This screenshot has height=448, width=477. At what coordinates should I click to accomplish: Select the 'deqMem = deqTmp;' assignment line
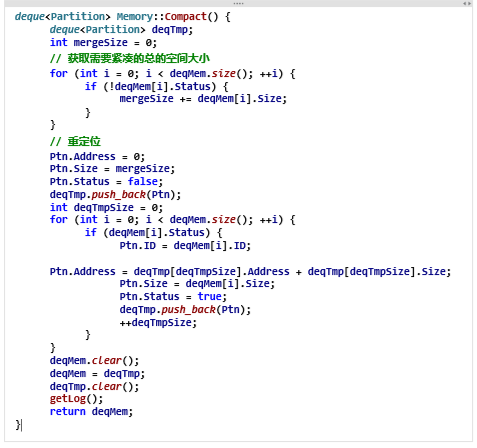[97, 374]
